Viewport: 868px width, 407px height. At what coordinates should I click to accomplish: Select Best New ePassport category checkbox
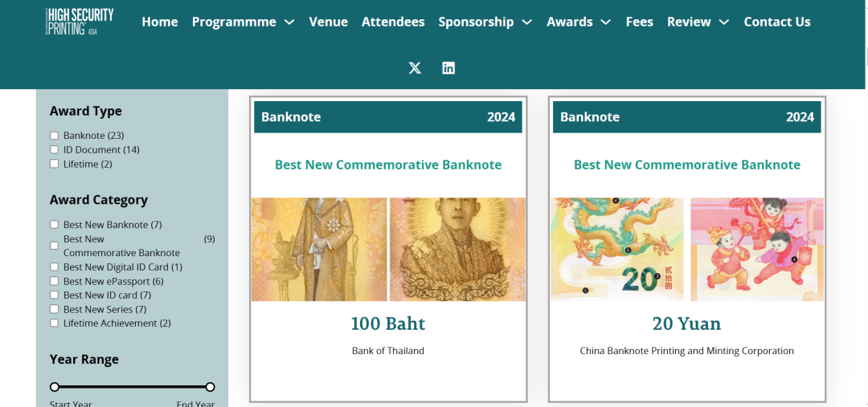pyautogui.click(x=55, y=281)
